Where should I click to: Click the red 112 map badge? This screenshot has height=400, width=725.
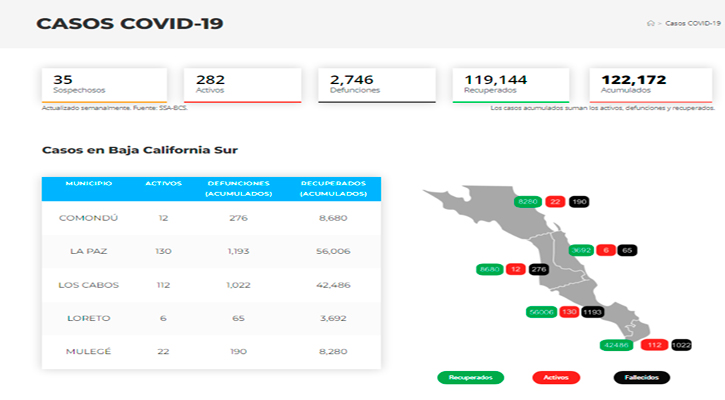[x=654, y=345]
